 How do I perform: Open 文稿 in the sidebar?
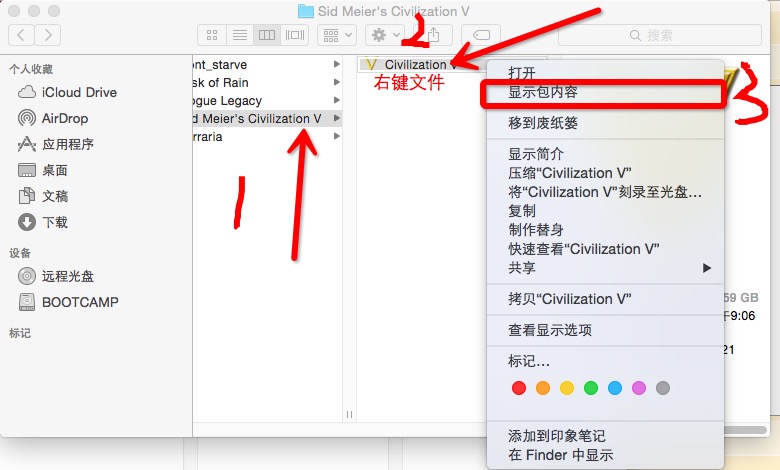(x=43, y=196)
